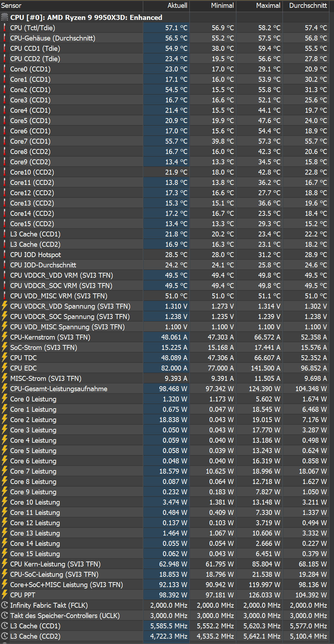Click current value 1.310 V of VDDCR_VDD
The height and width of the screenshot is (644, 334).
176,306
